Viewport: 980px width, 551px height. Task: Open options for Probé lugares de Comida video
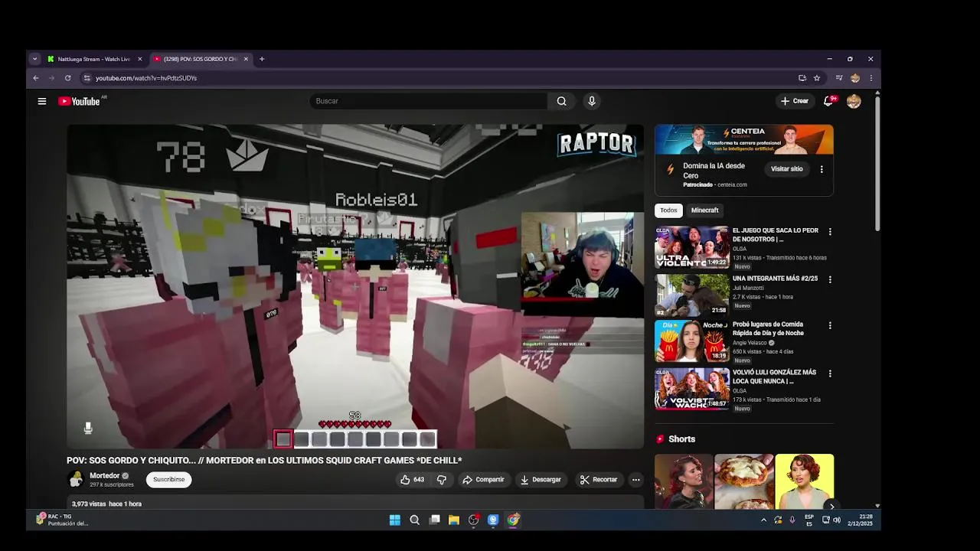click(830, 326)
